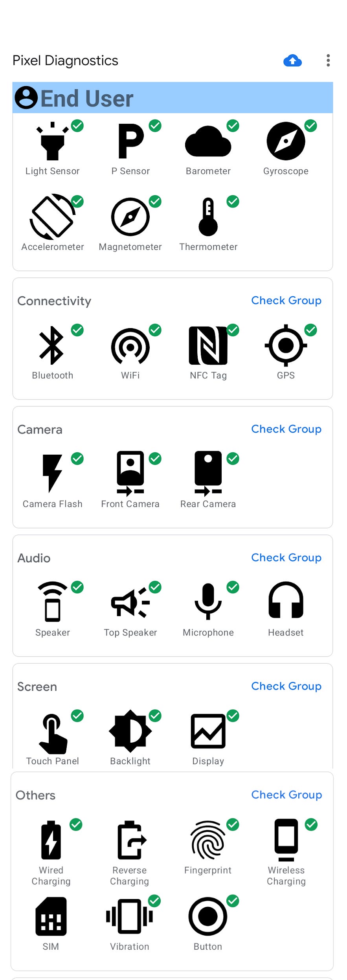Tap the cloud upload icon
This screenshot has width=347, height=980.
[292, 61]
